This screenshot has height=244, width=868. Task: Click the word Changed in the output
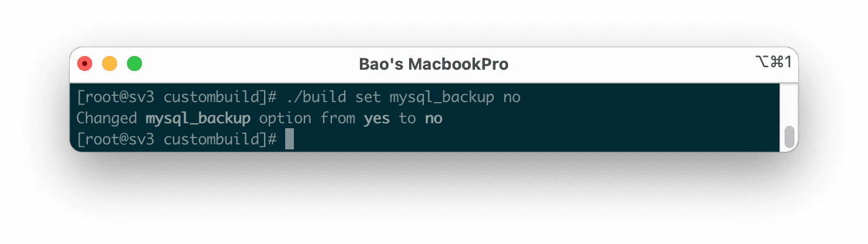pos(107,118)
